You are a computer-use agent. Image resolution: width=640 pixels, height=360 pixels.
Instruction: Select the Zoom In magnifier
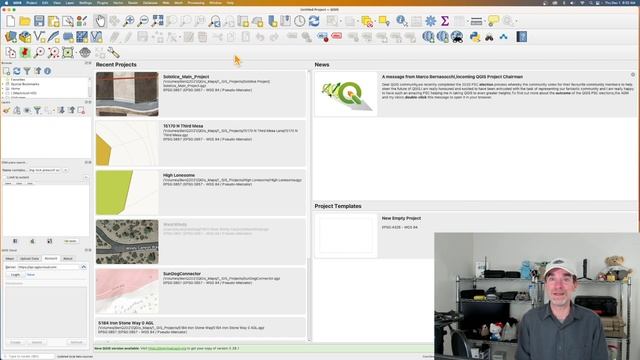[x=129, y=21]
